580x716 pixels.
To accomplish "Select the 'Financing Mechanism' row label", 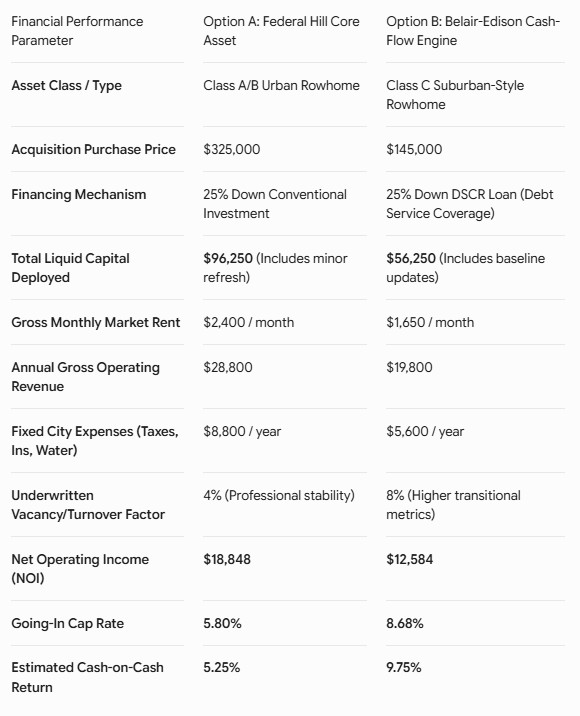I will pos(79,195).
